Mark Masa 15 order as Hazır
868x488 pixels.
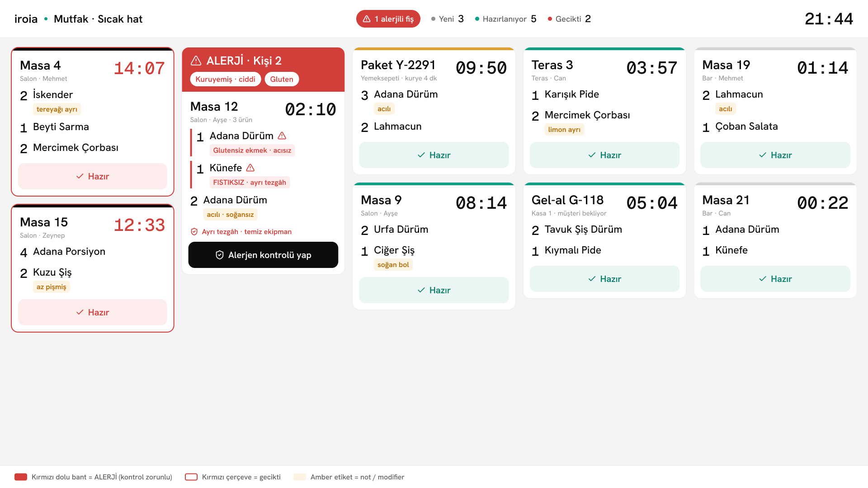pos(93,312)
